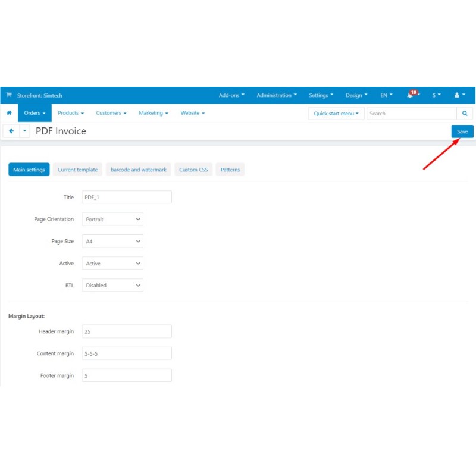The image size is (476, 476).
Task: Open the Quick start menu button
Action: pyautogui.click(x=336, y=113)
